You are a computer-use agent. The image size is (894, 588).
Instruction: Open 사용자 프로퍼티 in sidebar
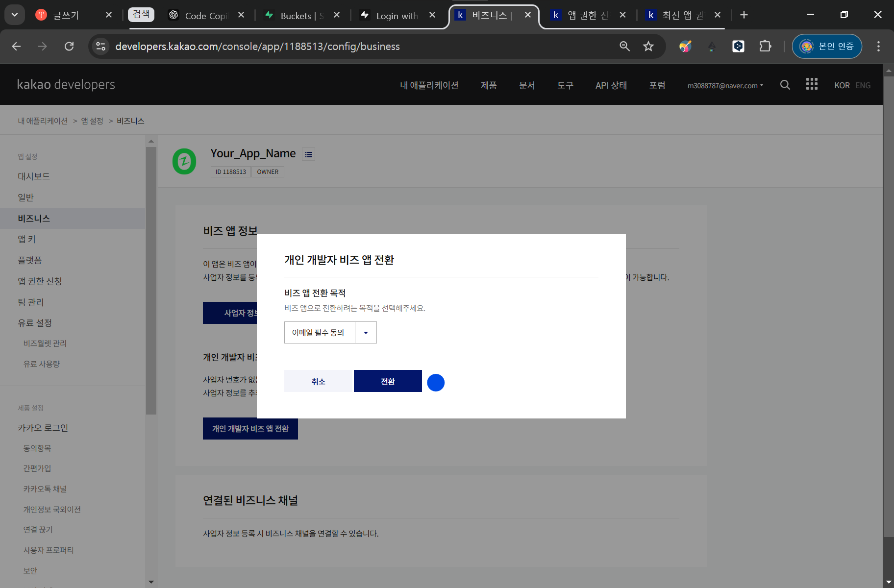tap(49, 550)
